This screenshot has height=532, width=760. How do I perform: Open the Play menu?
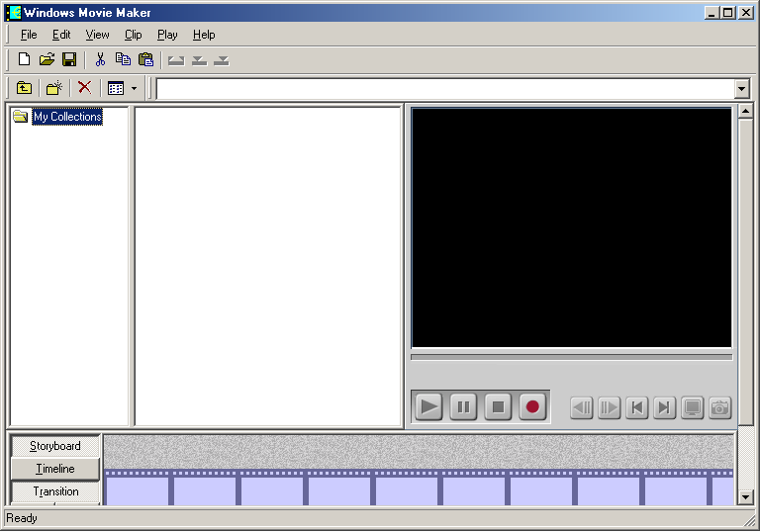pyautogui.click(x=167, y=35)
